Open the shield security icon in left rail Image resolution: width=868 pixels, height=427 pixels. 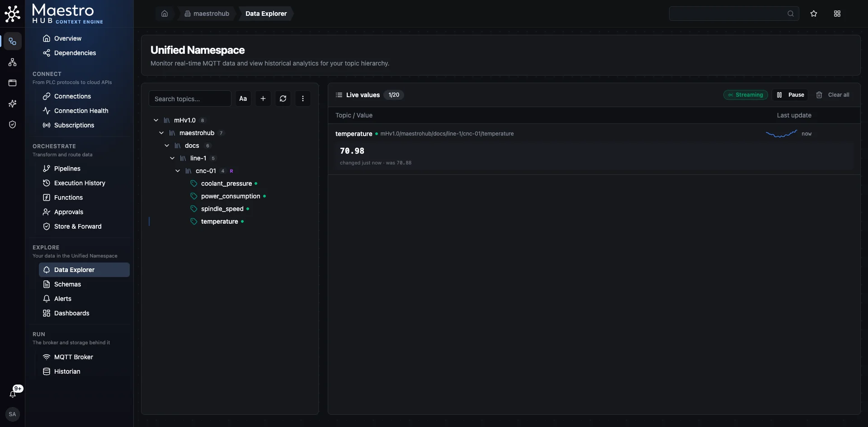click(x=12, y=125)
